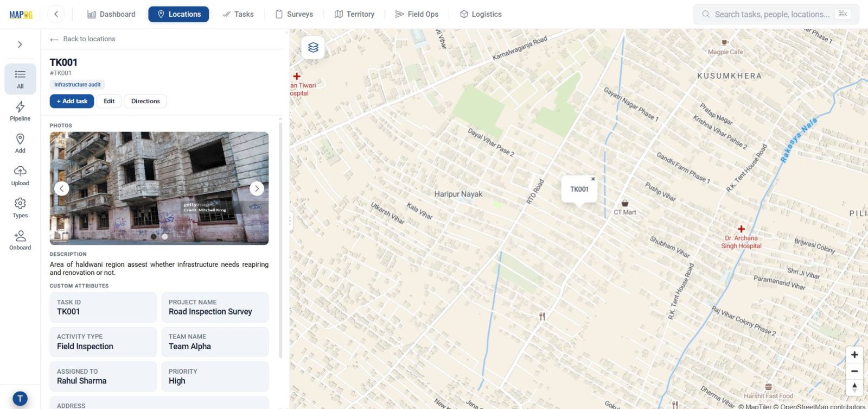The image size is (868, 409).
Task: Click the Haripur Nayak map label
Action: point(458,194)
